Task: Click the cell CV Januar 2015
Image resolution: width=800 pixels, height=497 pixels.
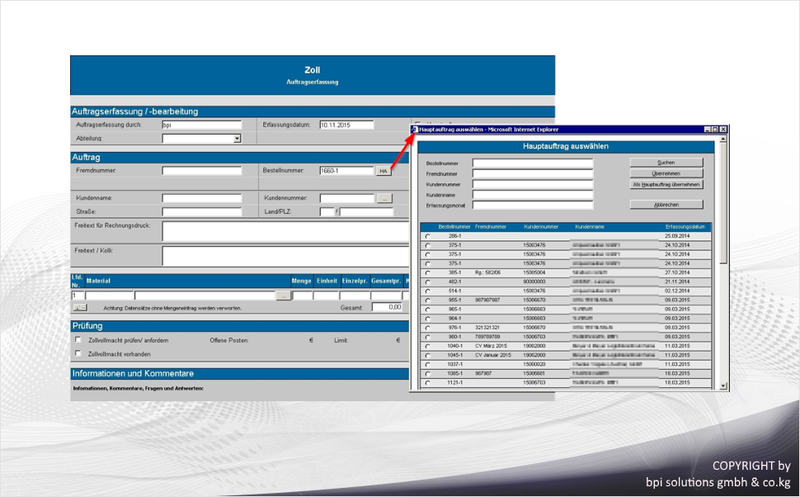Action: coord(493,355)
